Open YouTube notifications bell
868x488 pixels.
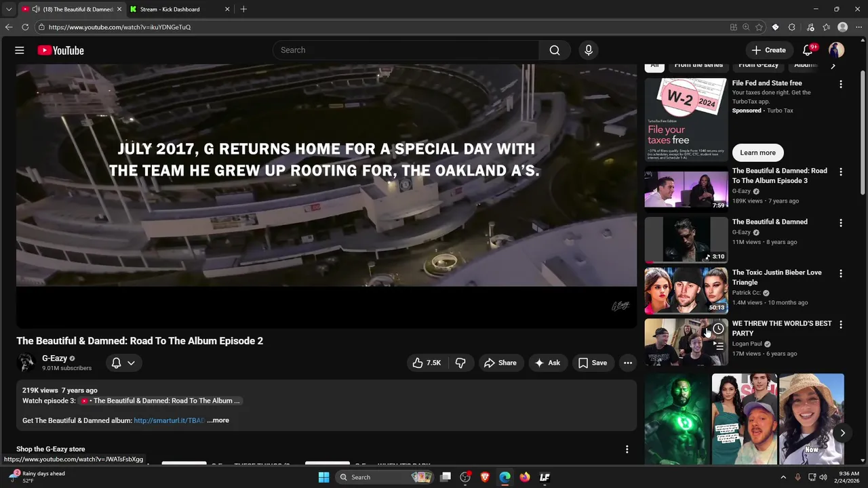[x=808, y=50]
